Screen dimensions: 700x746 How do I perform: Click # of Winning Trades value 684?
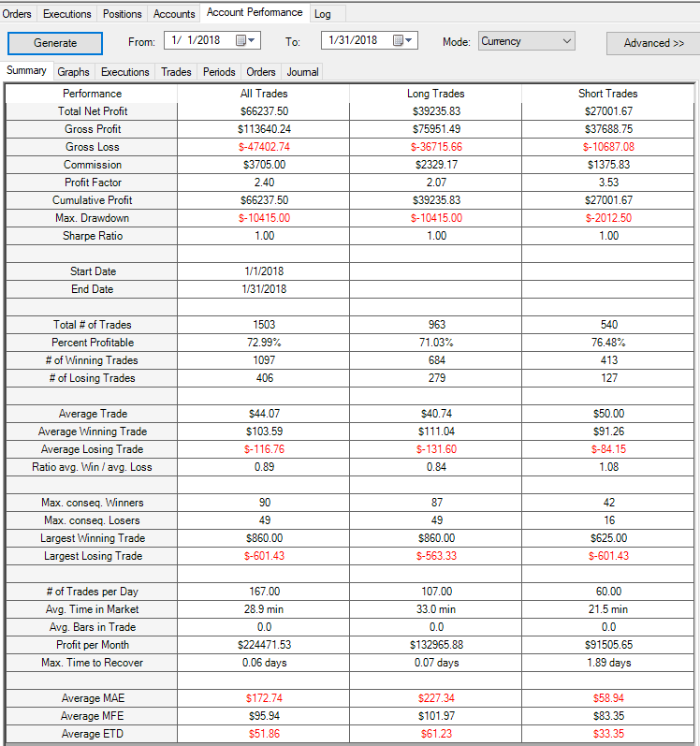point(436,360)
